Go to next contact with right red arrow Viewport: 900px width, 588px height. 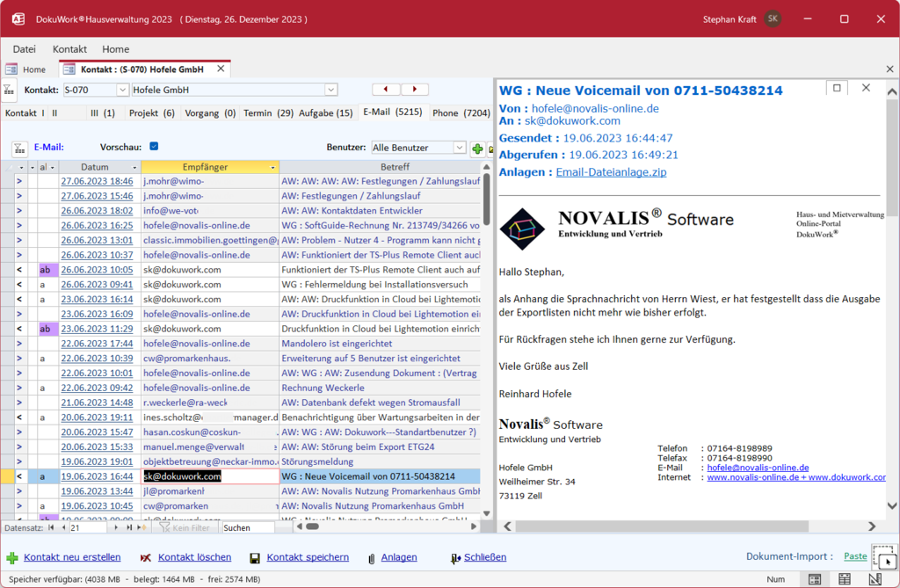tap(415, 90)
